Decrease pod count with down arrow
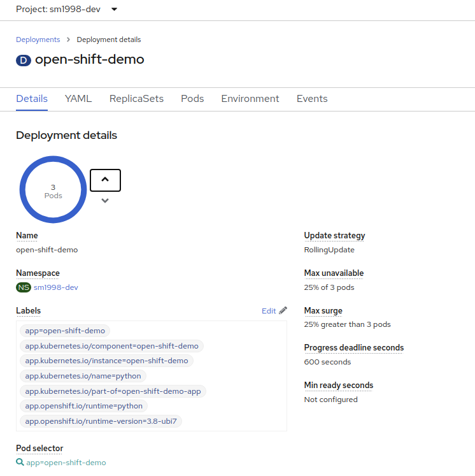 [x=105, y=201]
